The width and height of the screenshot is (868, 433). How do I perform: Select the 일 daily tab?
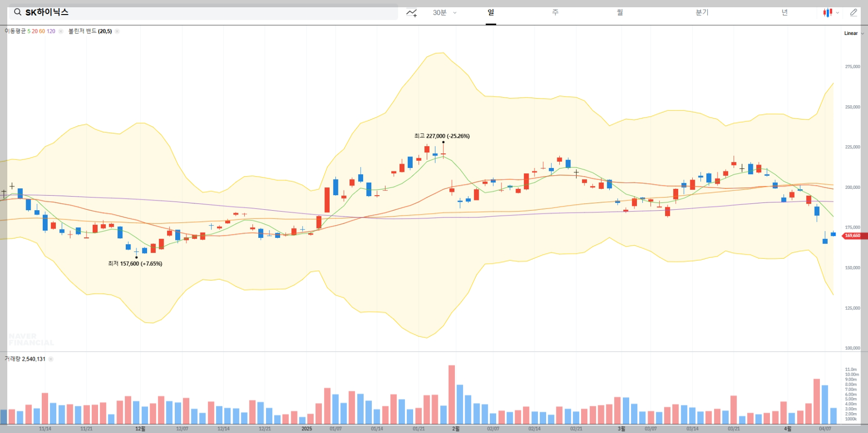491,13
